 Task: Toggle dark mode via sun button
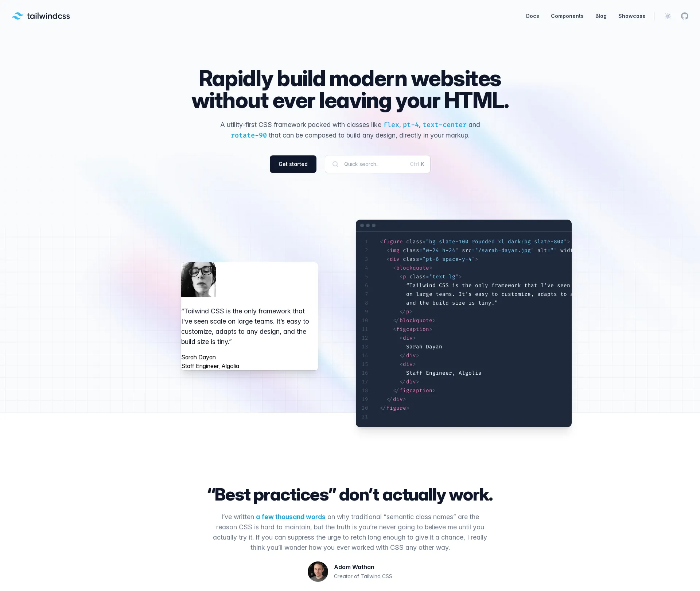(x=668, y=16)
